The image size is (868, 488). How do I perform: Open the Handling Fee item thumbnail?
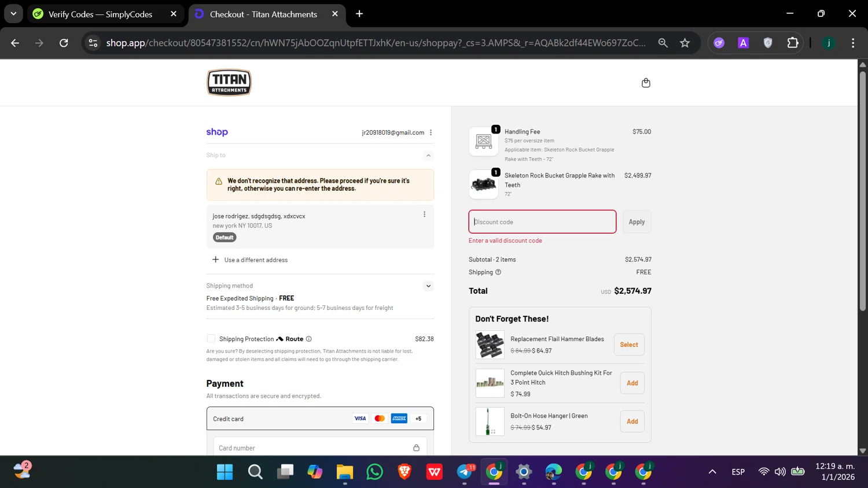(484, 141)
